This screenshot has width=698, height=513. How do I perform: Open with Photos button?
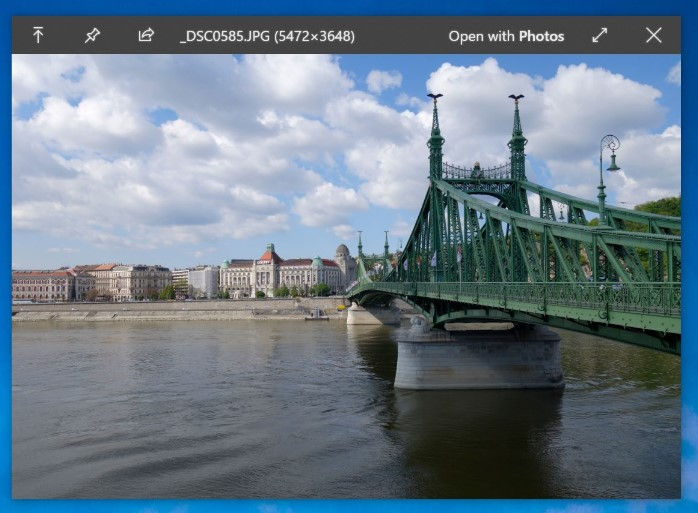pos(506,36)
